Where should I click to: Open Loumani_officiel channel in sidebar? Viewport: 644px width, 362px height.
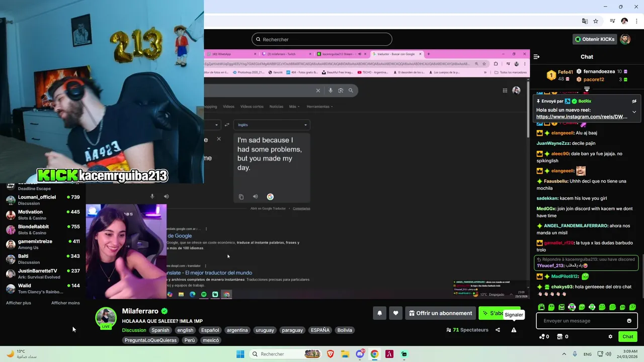43,200
